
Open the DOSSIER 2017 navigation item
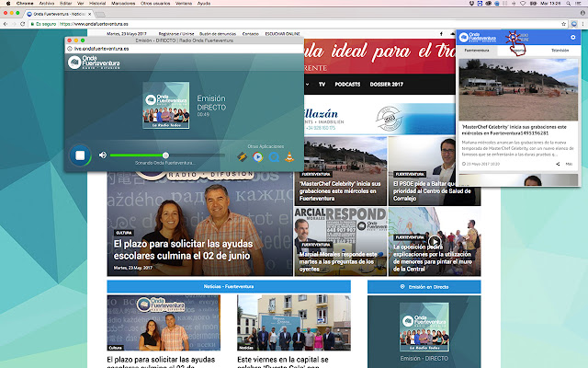(x=386, y=84)
